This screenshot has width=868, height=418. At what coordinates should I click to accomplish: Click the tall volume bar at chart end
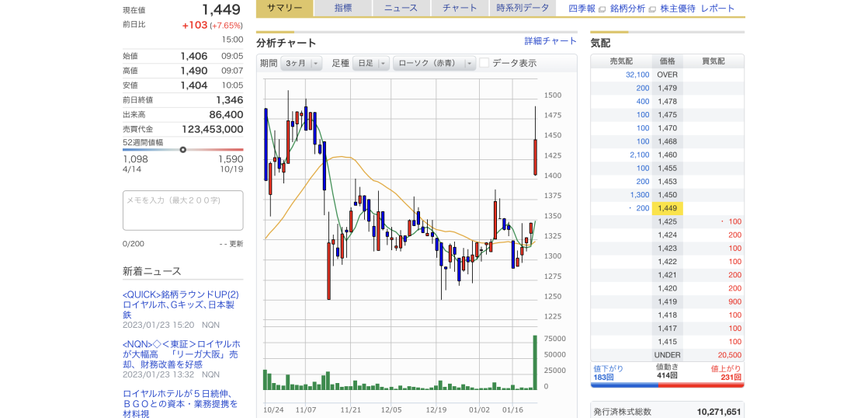coord(535,362)
